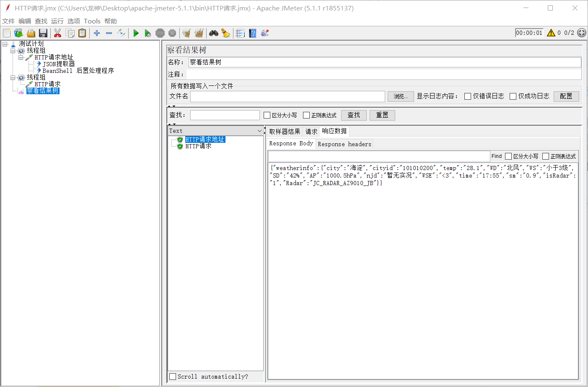Image resolution: width=588 pixels, height=387 pixels.
Task: Cut selected element with scissors icon
Action: (58, 33)
